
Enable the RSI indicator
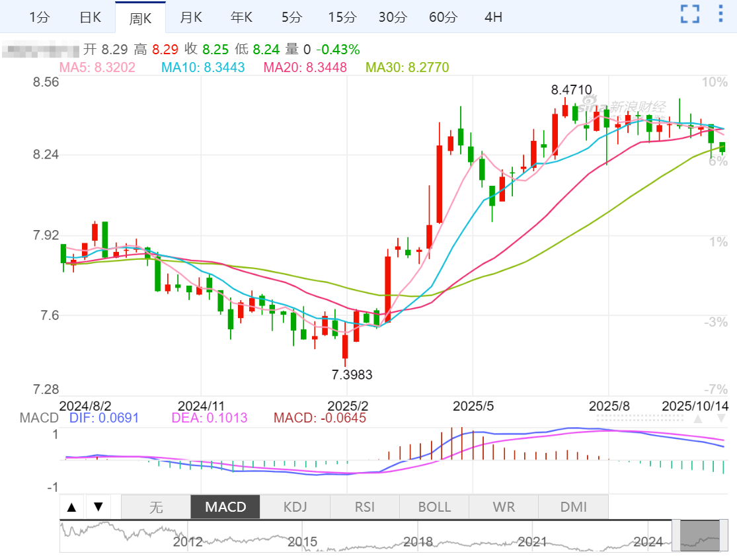pyautogui.click(x=365, y=508)
